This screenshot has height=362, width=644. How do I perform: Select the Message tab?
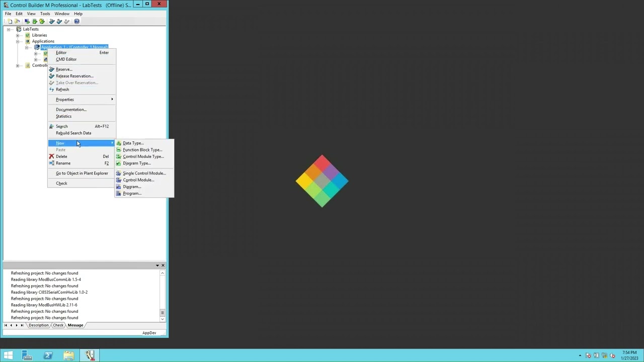point(75,325)
